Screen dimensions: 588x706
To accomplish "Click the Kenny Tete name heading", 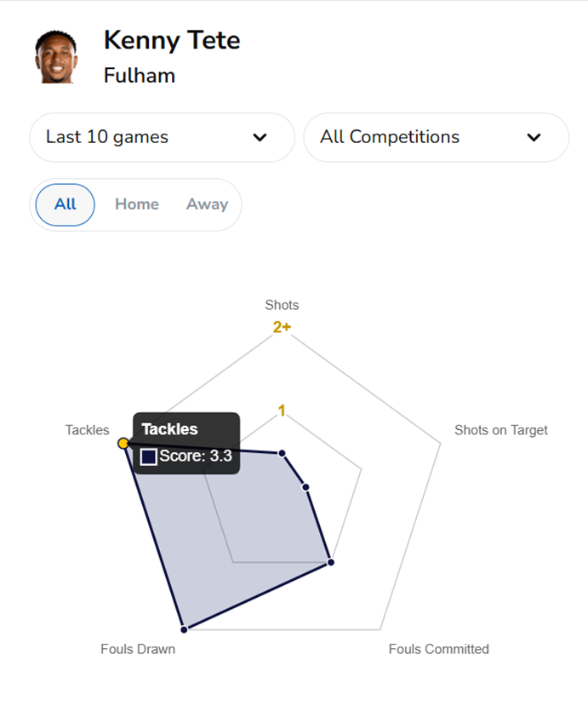I will click(x=172, y=40).
